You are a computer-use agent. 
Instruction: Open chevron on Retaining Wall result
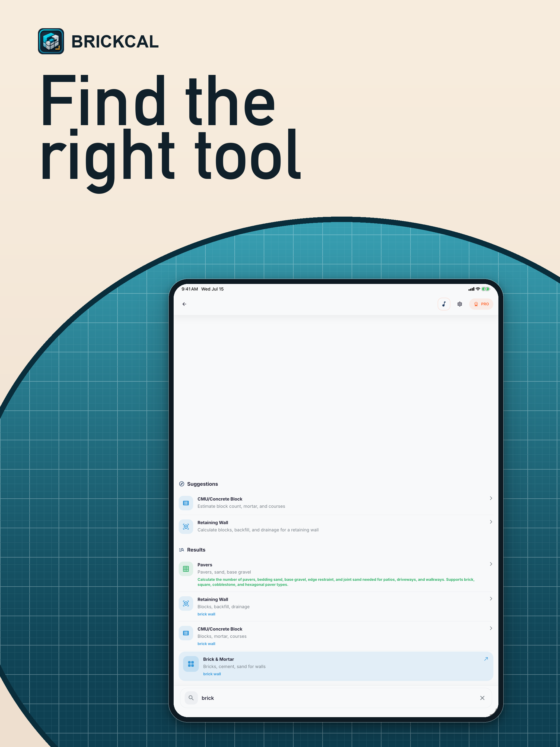(491, 599)
